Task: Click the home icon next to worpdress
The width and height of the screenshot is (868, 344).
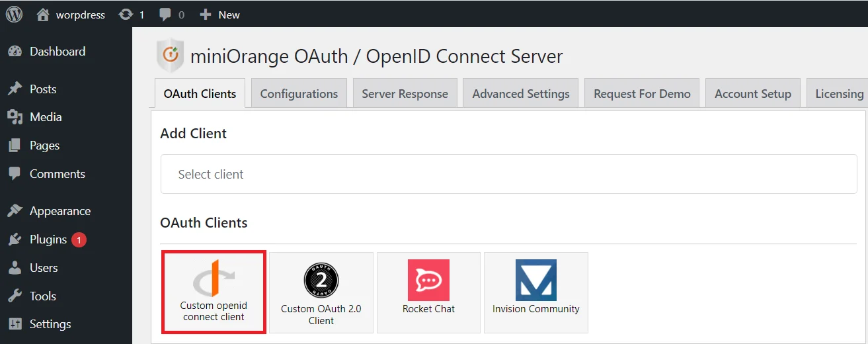Action: click(x=43, y=14)
